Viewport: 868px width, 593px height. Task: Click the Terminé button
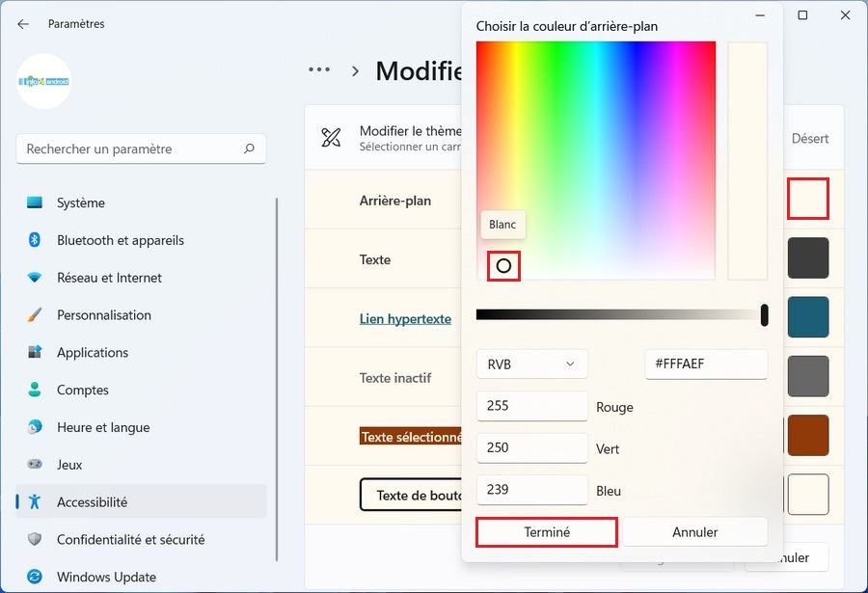coord(546,531)
